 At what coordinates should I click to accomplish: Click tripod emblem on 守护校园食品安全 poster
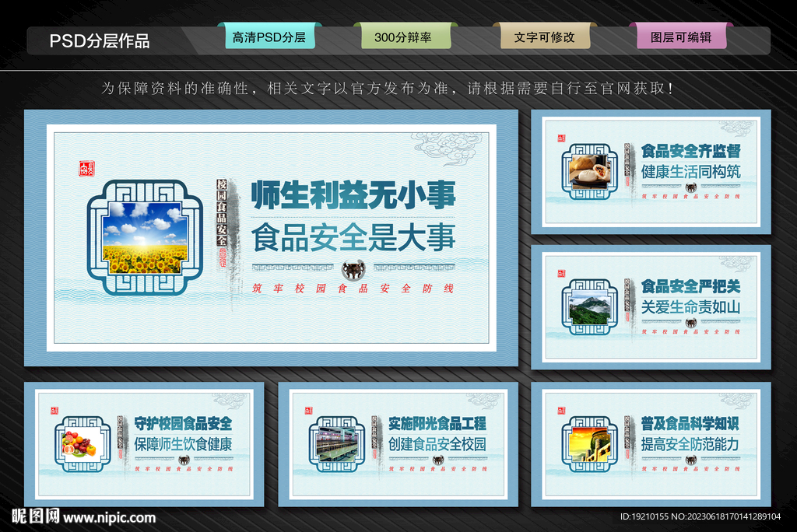coord(184,460)
